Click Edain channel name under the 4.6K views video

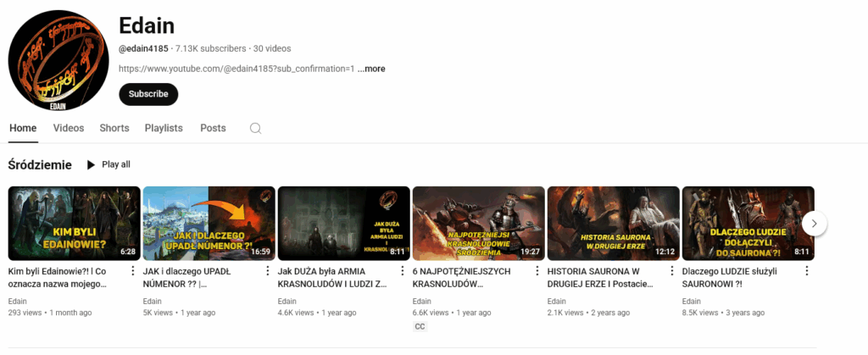(287, 302)
